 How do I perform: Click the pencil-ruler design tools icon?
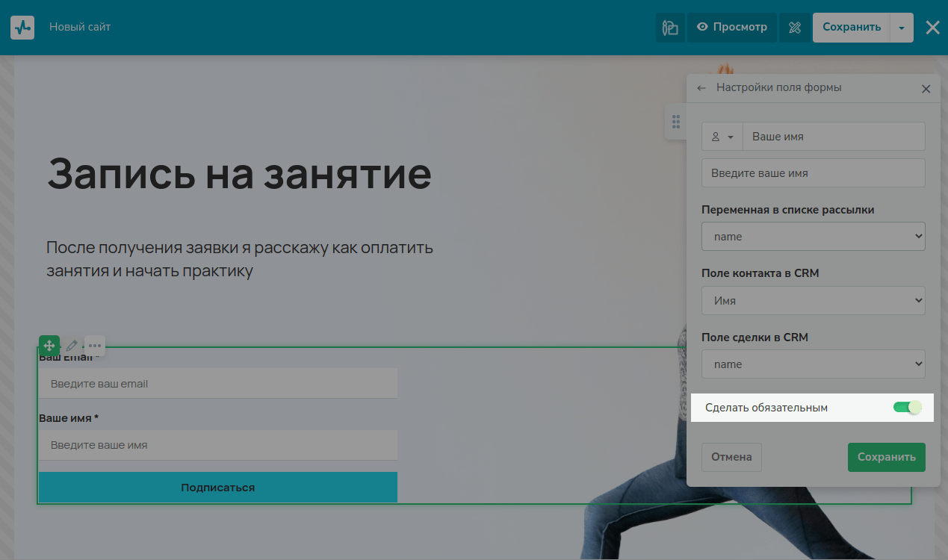pyautogui.click(x=795, y=28)
